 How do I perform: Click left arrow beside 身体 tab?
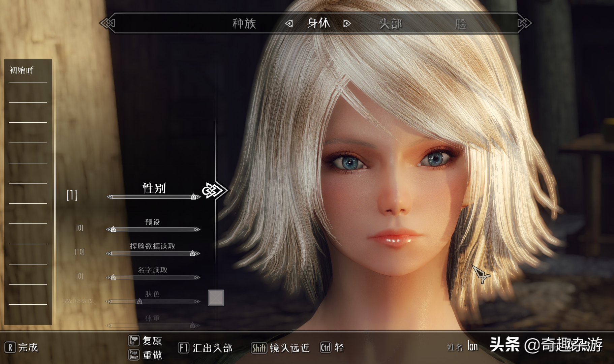pyautogui.click(x=289, y=23)
